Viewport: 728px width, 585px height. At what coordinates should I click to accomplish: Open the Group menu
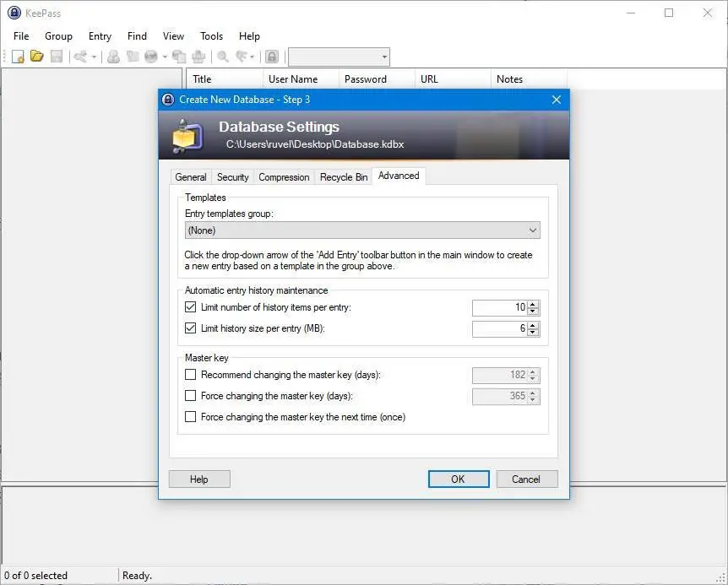58,36
